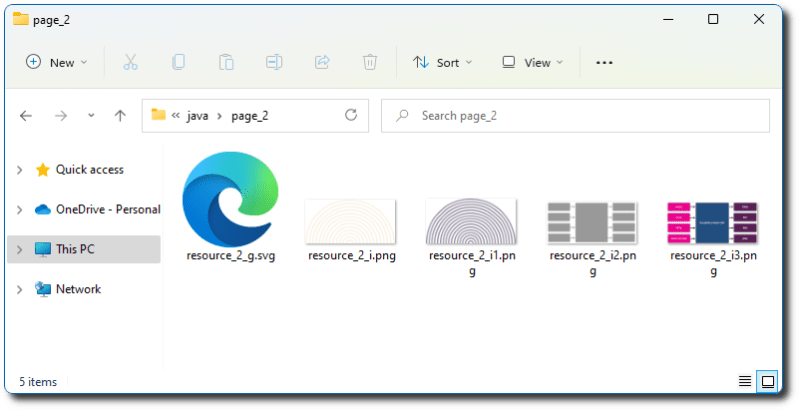Click the Copy icon in toolbar
This screenshot has width=799, height=410.
(x=178, y=62)
